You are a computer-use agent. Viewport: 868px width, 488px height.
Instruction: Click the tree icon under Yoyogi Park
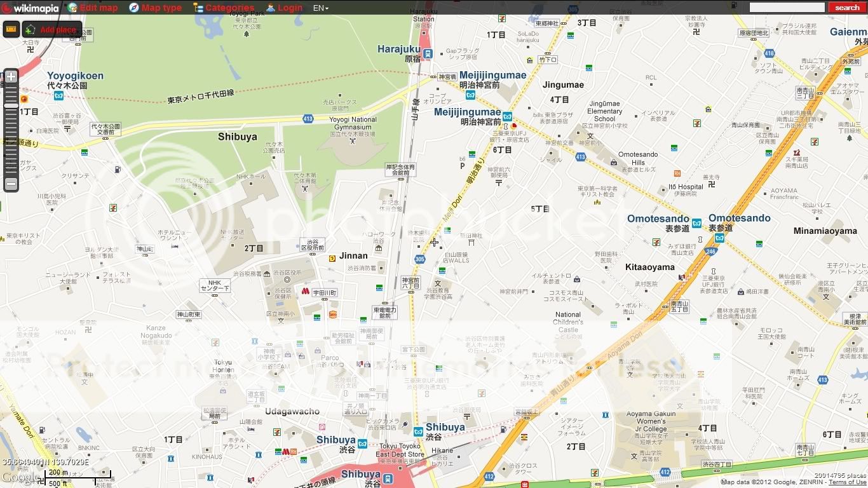click(x=247, y=33)
